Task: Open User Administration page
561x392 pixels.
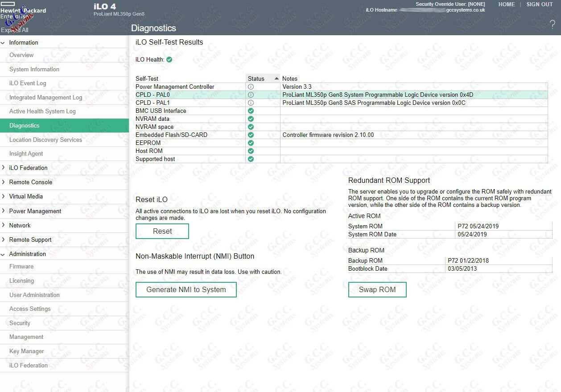Action: (x=34, y=295)
